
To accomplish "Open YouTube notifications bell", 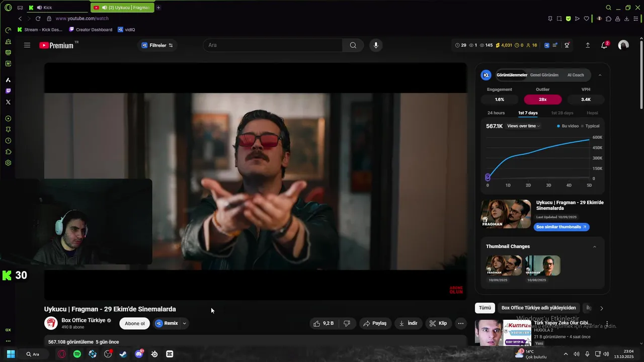I will (604, 45).
